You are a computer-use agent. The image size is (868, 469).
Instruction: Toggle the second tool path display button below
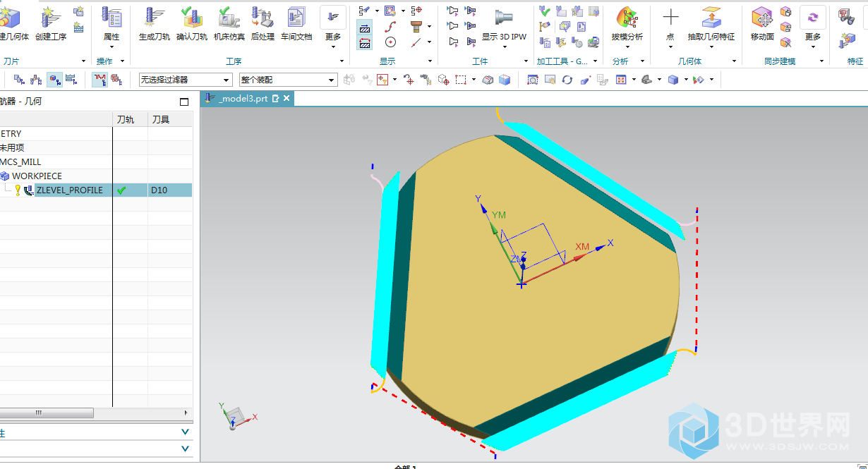tap(365, 43)
